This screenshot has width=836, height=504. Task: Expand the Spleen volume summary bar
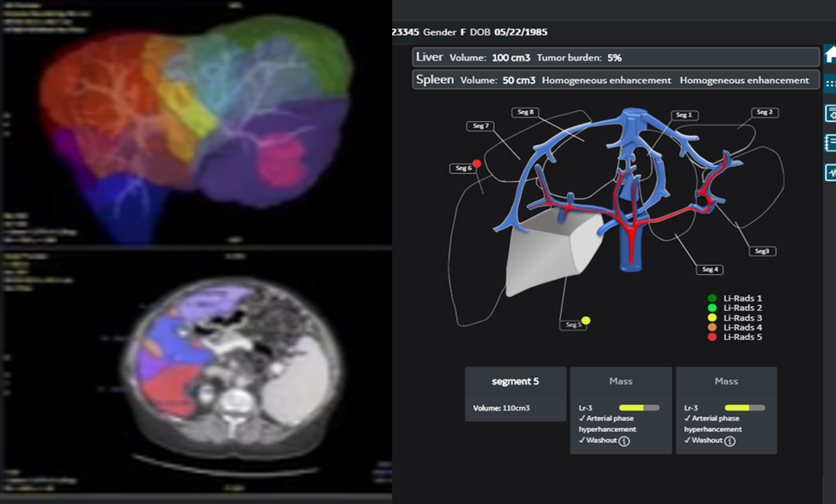(x=616, y=80)
